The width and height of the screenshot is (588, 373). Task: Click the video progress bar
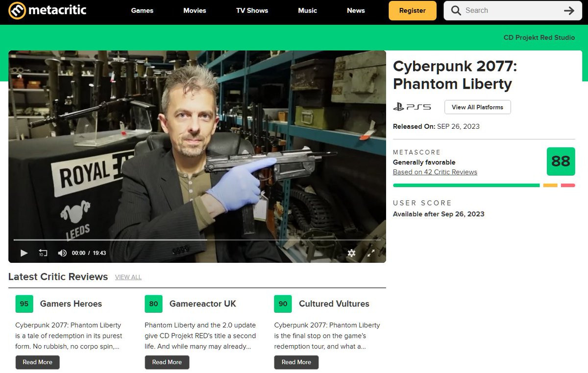pos(197,240)
